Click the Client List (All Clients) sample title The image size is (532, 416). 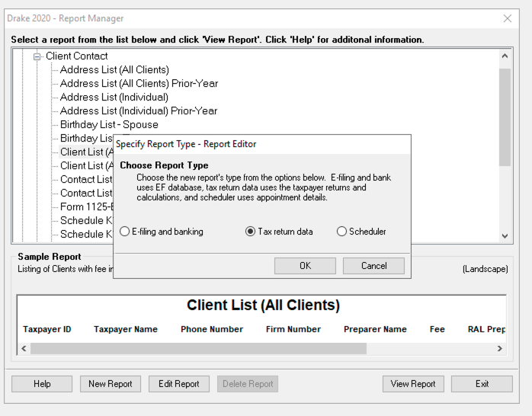click(x=263, y=305)
